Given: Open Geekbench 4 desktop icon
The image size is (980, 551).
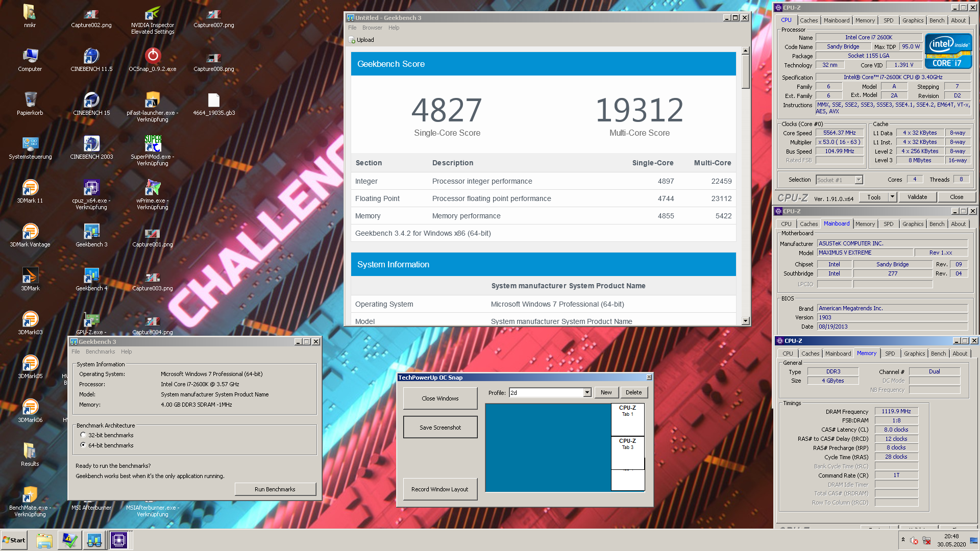Looking at the screenshot, I should pyautogui.click(x=91, y=279).
